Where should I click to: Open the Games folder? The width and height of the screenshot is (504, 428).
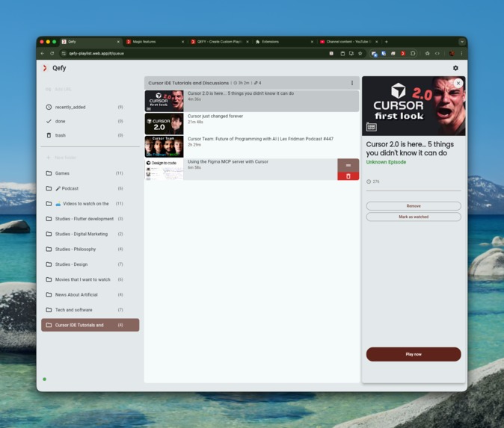[90, 173]
